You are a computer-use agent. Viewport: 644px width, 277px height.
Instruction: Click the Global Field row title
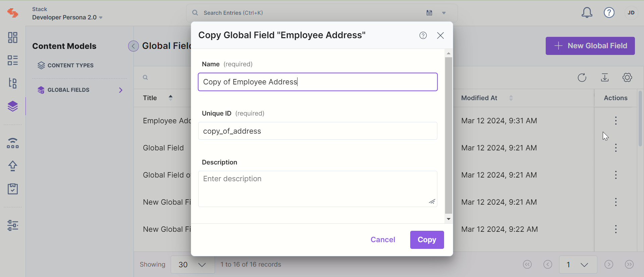tap(163, 148)
